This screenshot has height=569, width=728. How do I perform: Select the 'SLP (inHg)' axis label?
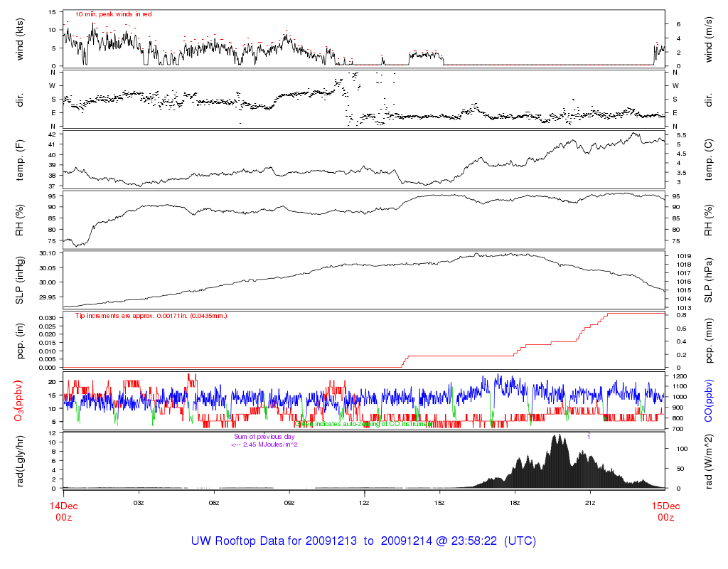pyautogui.click(x=19, y=280)
